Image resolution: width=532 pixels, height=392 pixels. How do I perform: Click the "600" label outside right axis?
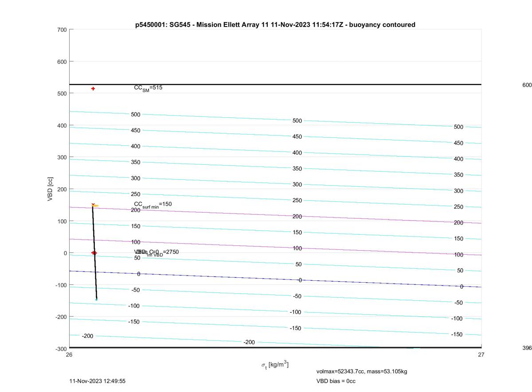point(527,85)
